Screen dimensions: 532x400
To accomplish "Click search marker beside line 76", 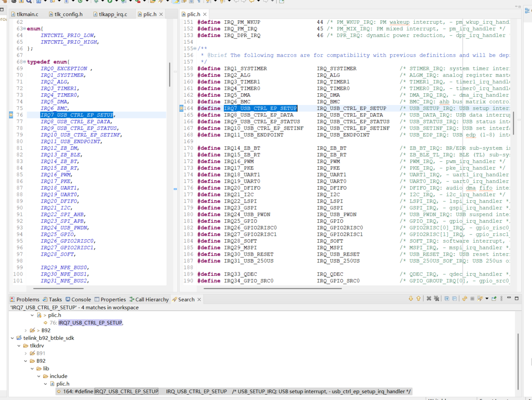I will [11, 115].
